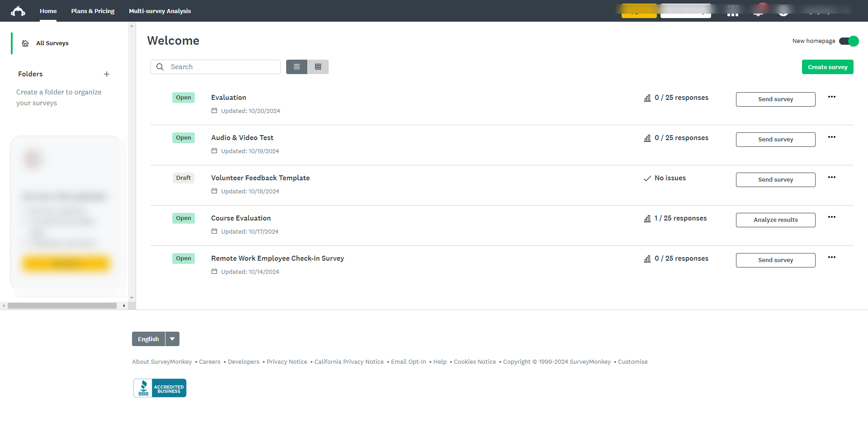Screen dimensions: 868x427
Task: Open more options for Course Evaluation
Action: pyautogui.click(x=832, y=217)
